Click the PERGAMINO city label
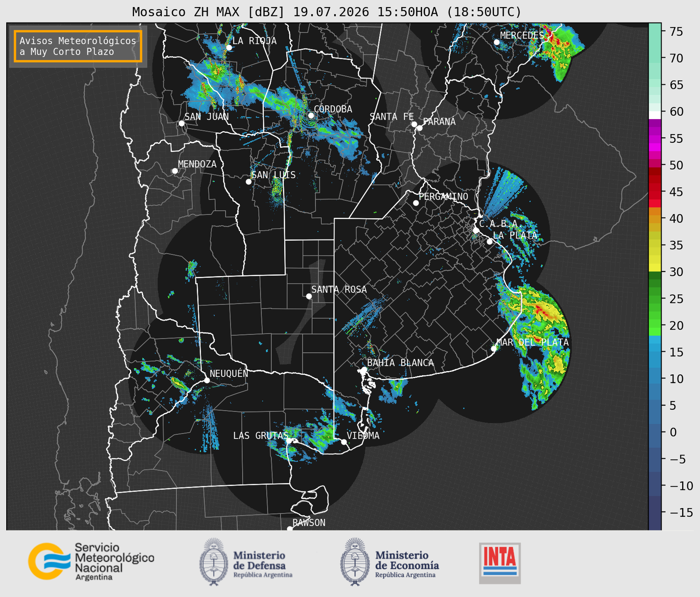Image resolution: width=700 pixels, height=597 pixels. 444,196
